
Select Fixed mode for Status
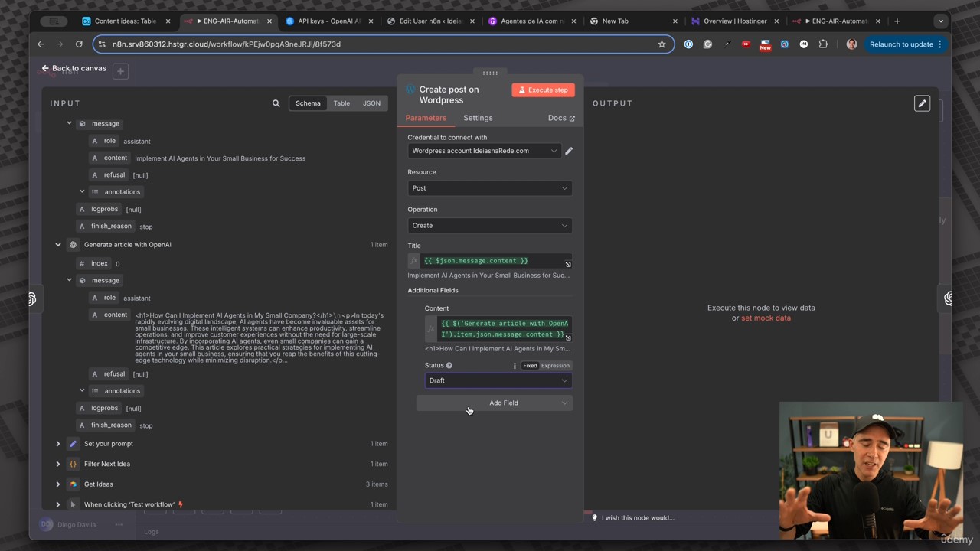[530, 366]
